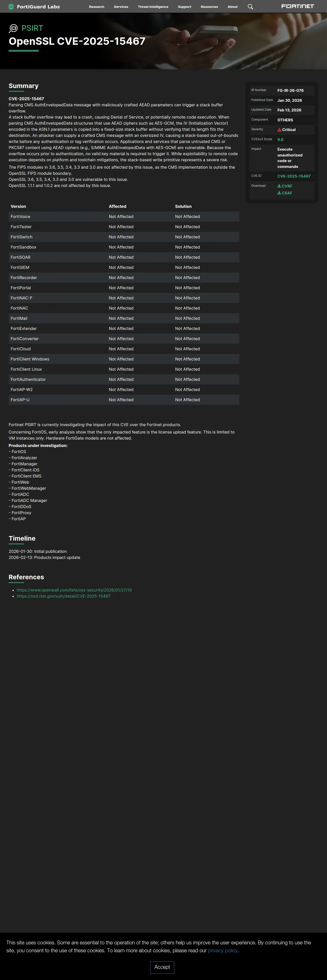
Task: Select the FortiTester table row name
Action: point(21,227)
